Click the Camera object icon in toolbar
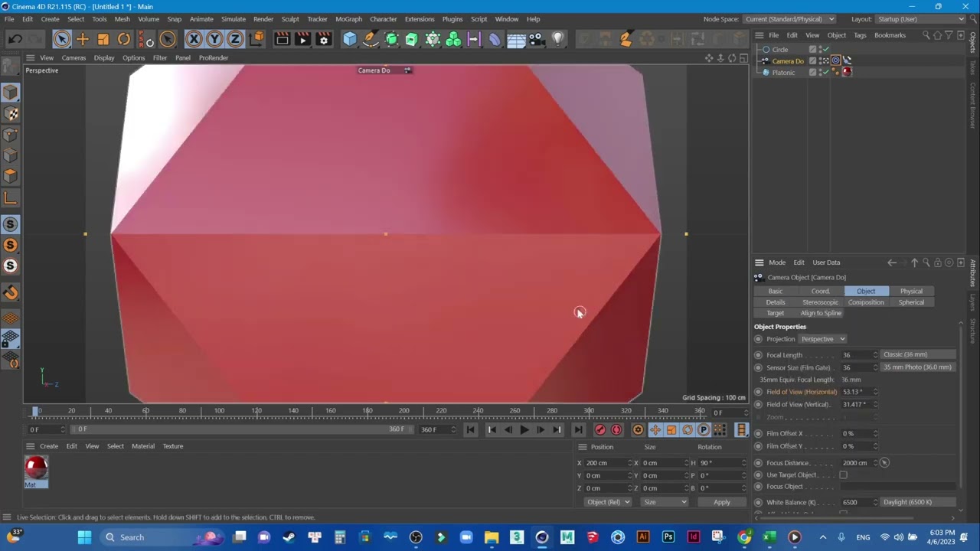 [x=537, y=39]
